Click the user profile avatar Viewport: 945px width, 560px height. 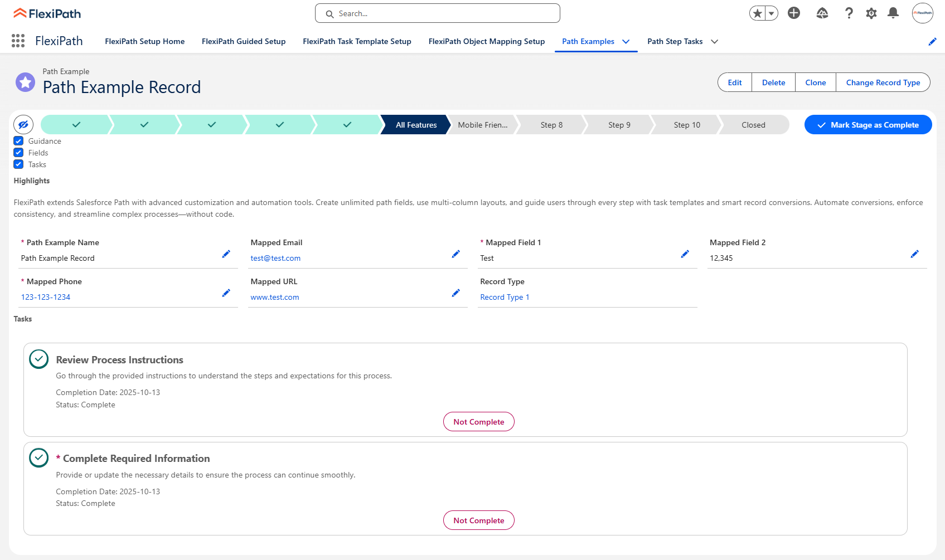tap(922, 13)
